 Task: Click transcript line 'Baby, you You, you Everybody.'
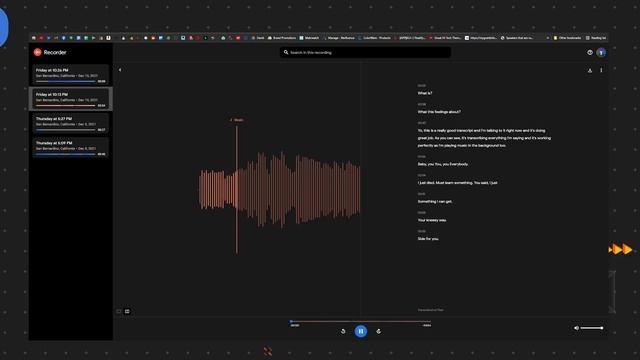pos(443,164)
